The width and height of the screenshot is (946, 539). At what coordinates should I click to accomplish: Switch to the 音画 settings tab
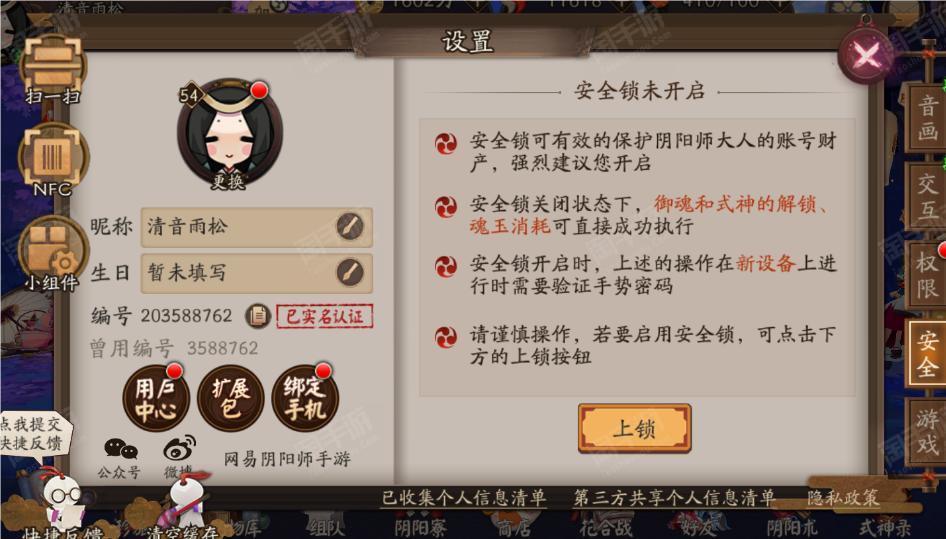click(x=927, y=118)
